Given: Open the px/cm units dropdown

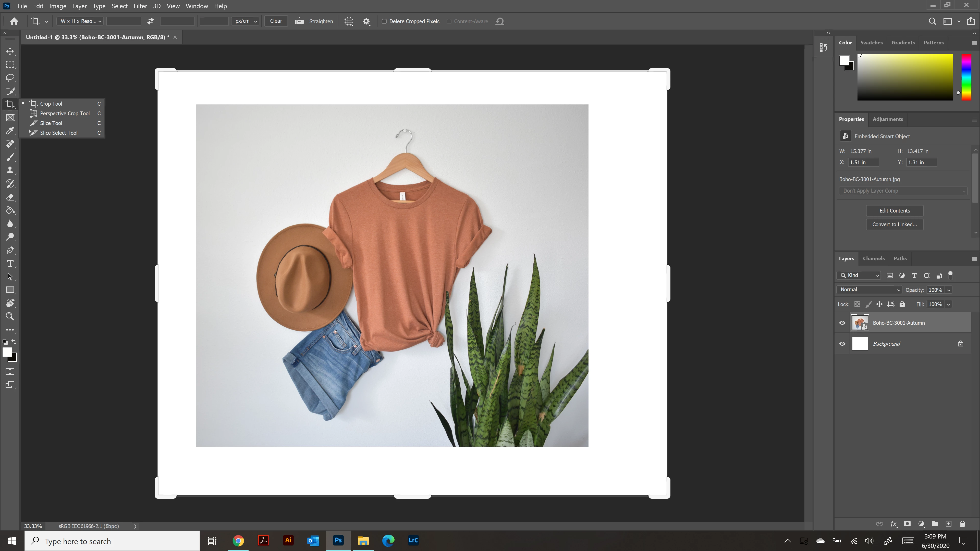Looking at the screenshot, I should [x=245, y=21].
